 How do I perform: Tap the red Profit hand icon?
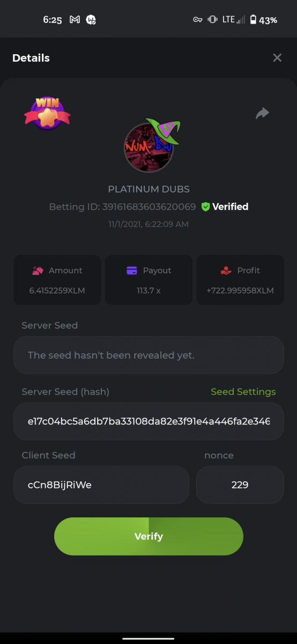click(226, 270)
